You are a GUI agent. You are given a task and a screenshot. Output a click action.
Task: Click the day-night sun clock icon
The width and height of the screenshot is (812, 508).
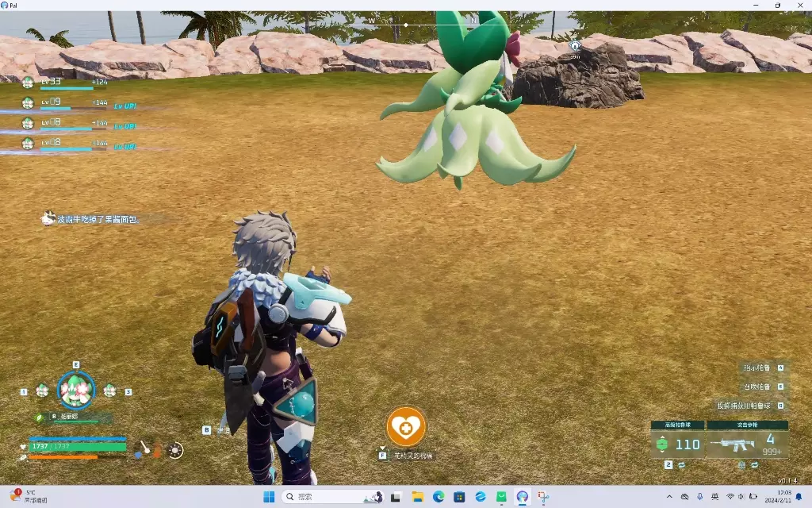click(175, 450)
